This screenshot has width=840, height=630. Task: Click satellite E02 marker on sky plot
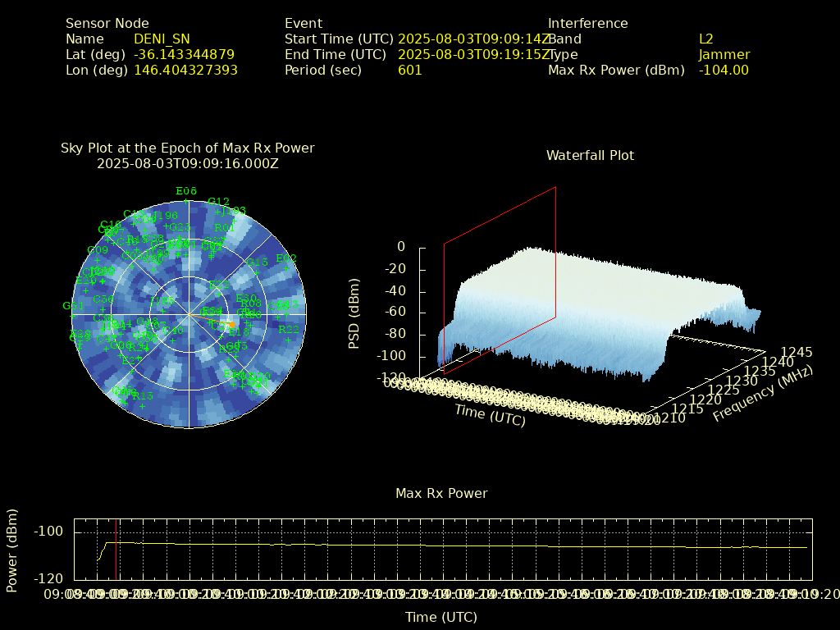pyautogui.click(x=286, y=267)
